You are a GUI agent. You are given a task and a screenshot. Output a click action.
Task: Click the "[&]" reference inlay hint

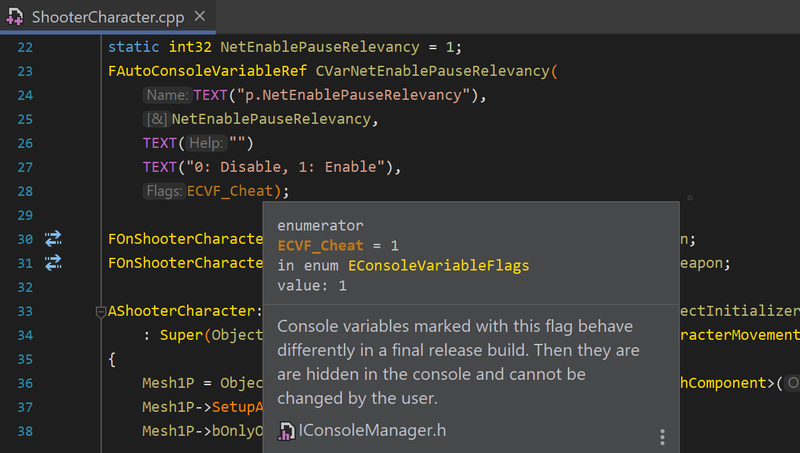[156, 119]
